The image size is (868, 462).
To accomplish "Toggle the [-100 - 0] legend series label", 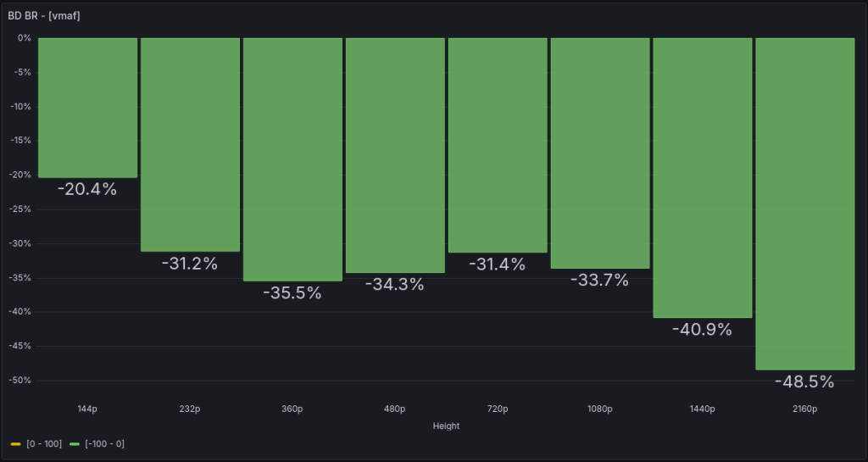I will [x=104, y=444].
